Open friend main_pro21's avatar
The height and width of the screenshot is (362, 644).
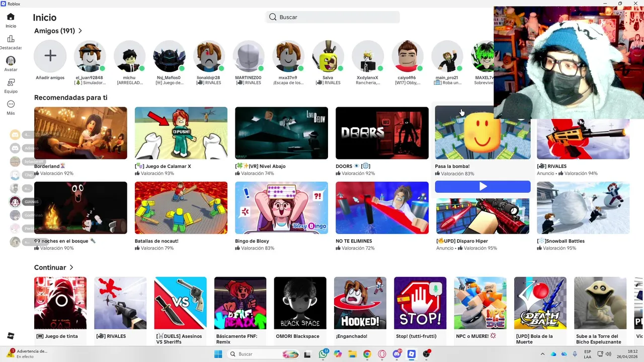click(x=447, y=56)
